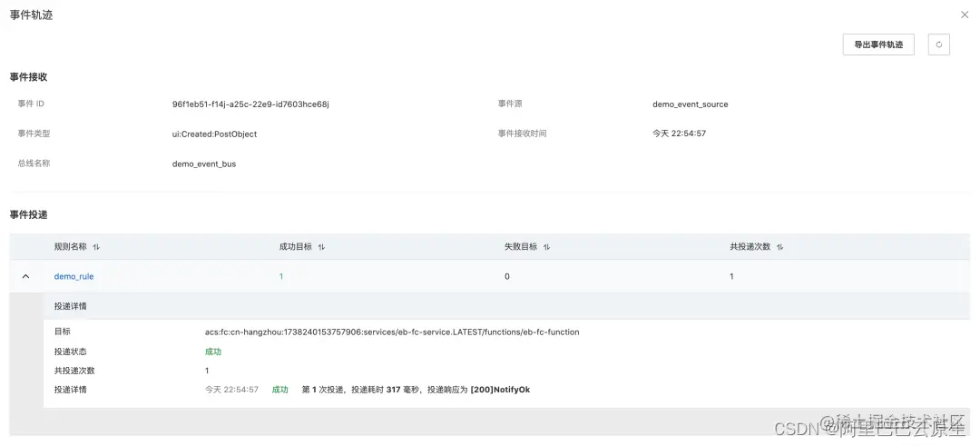Click the delivery log timestamp 今天 22:54:57
Image resolution: width=980 pixels, height=446 pixels.
pyautogui.click(x=232, y=390)
